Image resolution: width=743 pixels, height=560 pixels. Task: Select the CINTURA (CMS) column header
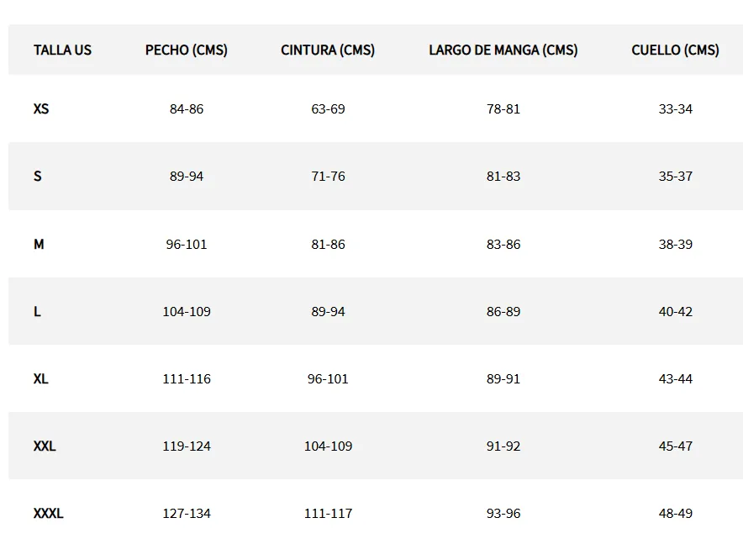coord(328,50)
